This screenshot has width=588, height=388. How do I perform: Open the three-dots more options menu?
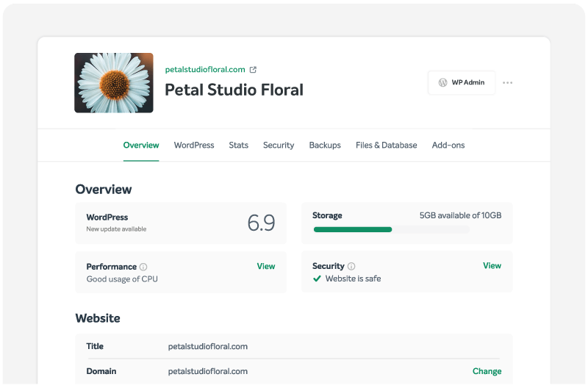(507, 82)
